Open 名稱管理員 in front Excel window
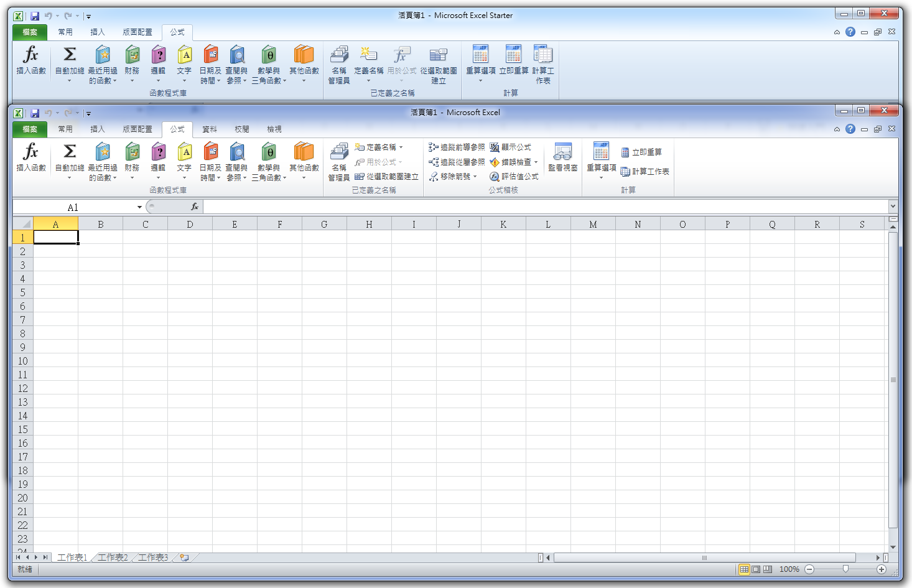 pyautogui.click(x=339, y=161)
